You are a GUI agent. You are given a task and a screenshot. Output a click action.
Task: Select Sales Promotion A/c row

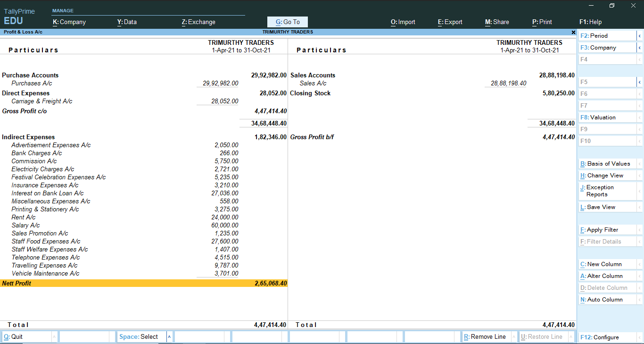(x=144, y=233)
